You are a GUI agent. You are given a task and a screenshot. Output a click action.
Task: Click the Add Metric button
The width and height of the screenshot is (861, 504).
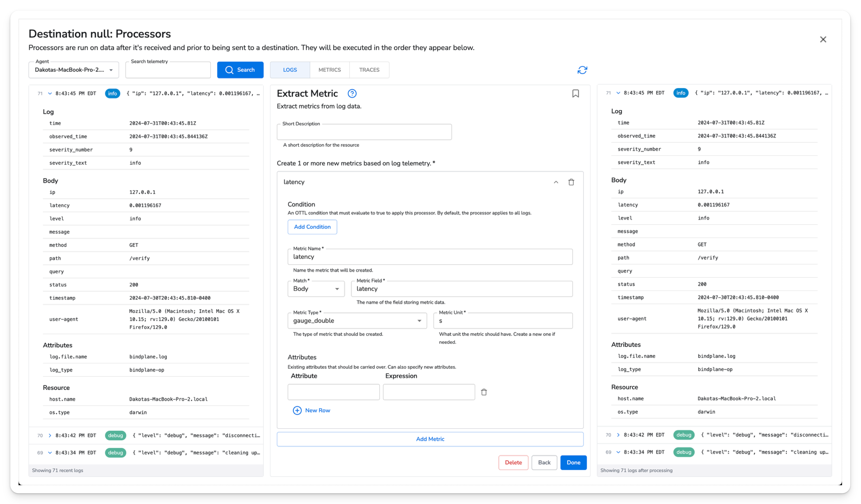point(430,439)
